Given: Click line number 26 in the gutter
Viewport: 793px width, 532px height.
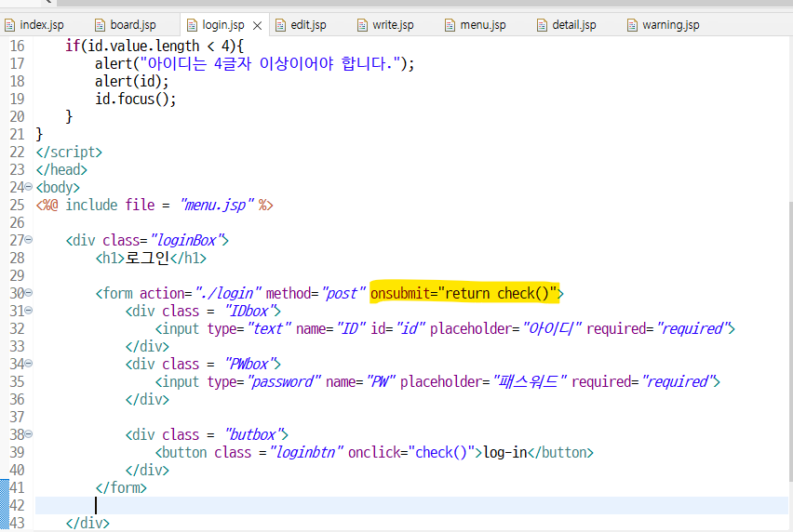Looking at the screenshot, I should 17,223.
